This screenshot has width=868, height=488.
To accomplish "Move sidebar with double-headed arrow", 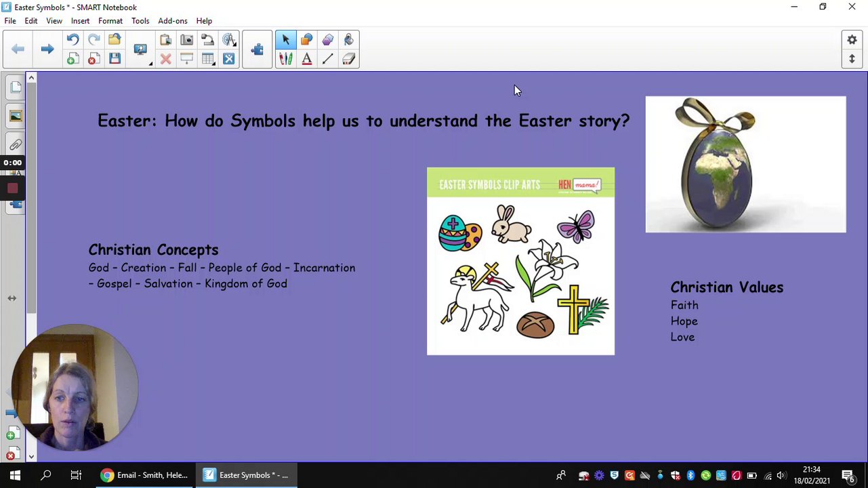I will pyautogui.click(x=12, y=298).
